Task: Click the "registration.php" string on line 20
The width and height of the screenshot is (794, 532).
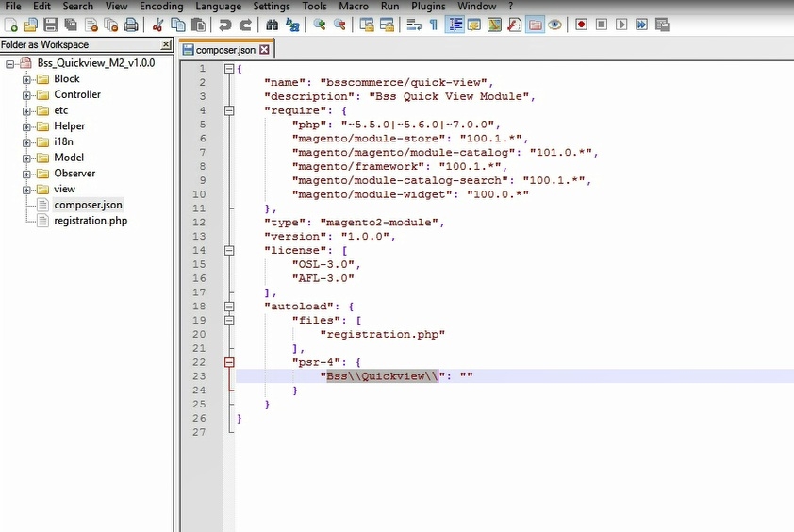Action: (382, 335)
